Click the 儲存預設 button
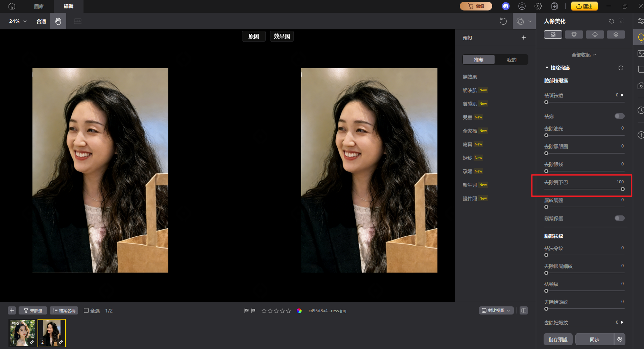 pyautogui.click(x=557, y=339)
